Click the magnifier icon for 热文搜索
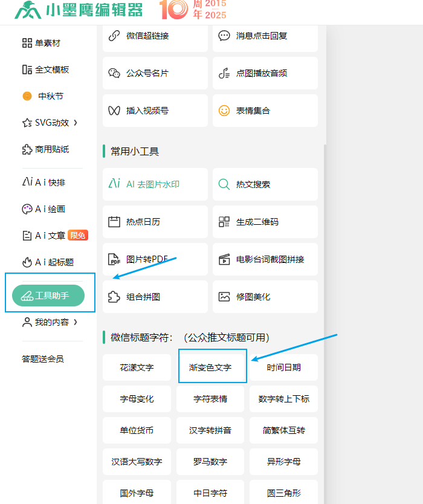The width and height of the screenshot is (423, 504). (x=224, y=184)
